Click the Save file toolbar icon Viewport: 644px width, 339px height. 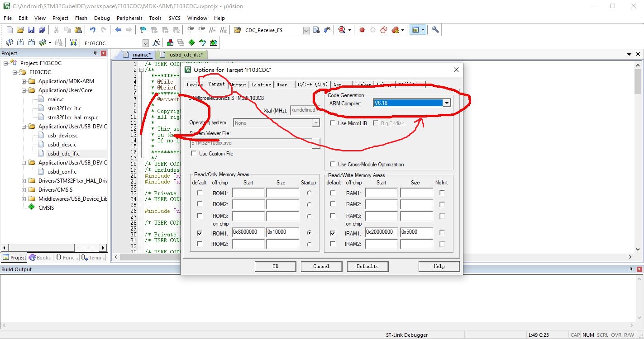pos(31,30)
